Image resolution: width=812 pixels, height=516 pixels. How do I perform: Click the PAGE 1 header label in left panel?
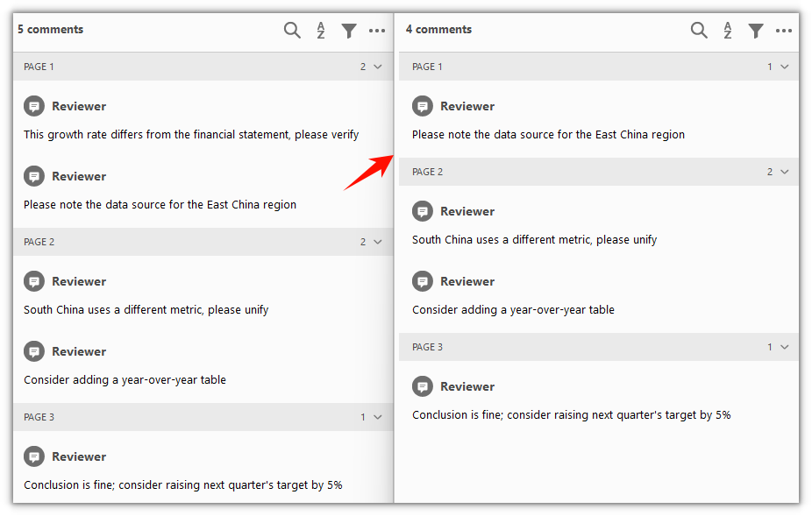point(39,67)
